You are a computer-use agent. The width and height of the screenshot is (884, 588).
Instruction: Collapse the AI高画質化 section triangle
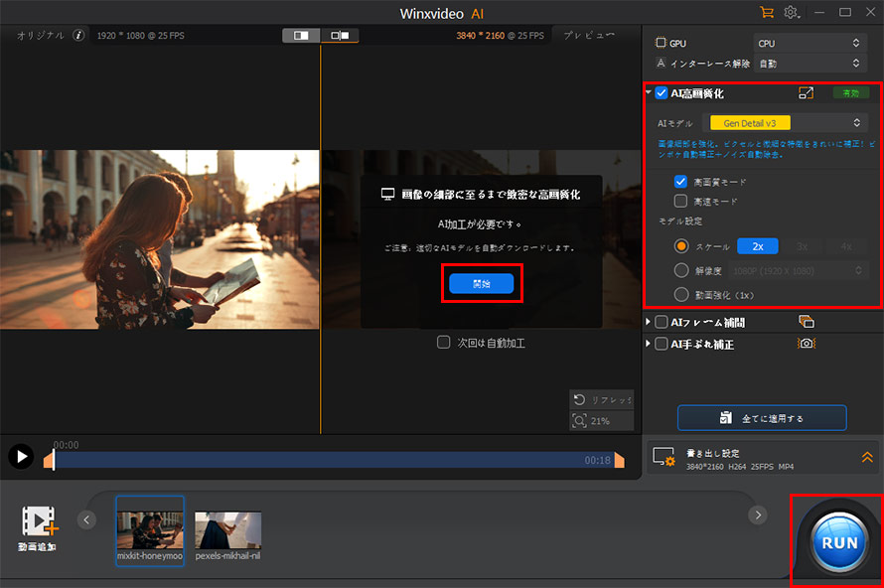click(649, 92)
